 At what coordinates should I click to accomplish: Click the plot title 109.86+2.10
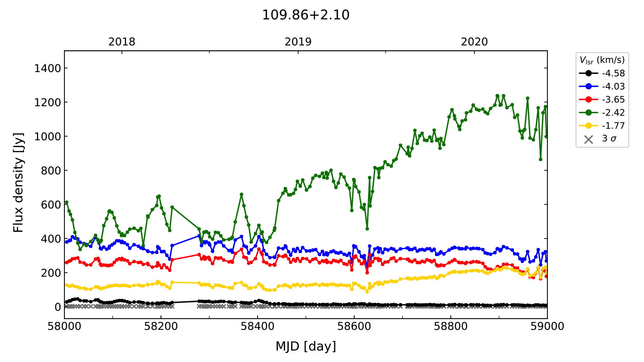point(306,15)
